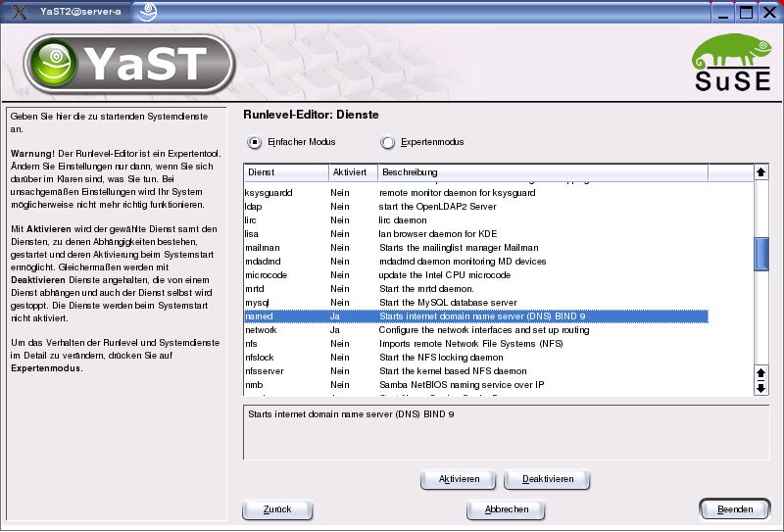Click scrollbar up arrow at top of list
The height and width of the screenshot is (532, 784).
click(x=761, y=172)
